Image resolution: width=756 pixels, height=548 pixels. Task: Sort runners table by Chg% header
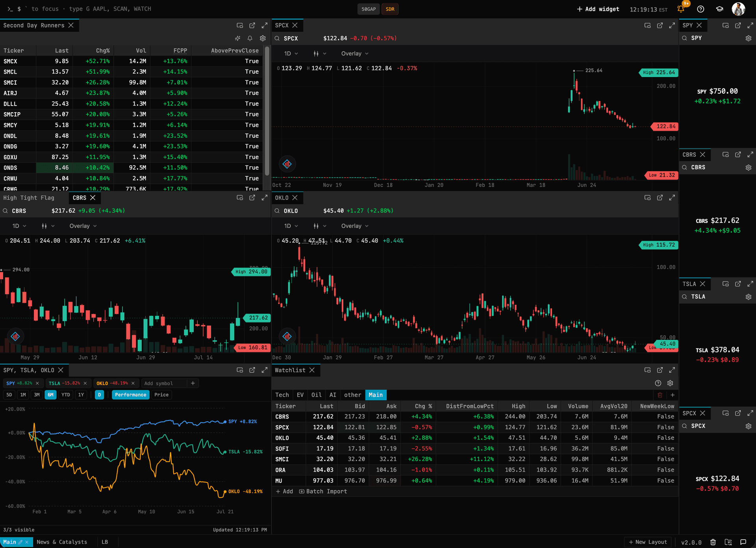point(103,50)
